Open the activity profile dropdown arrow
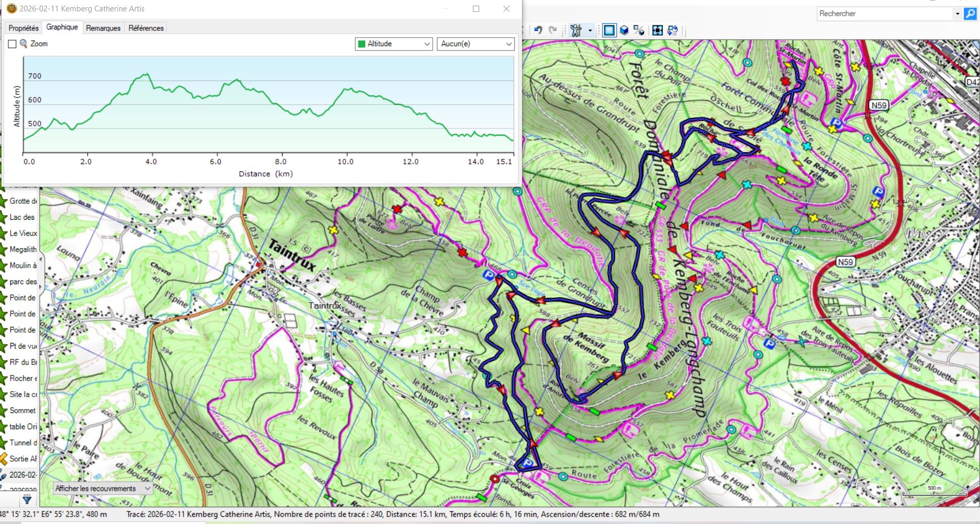 590,30
